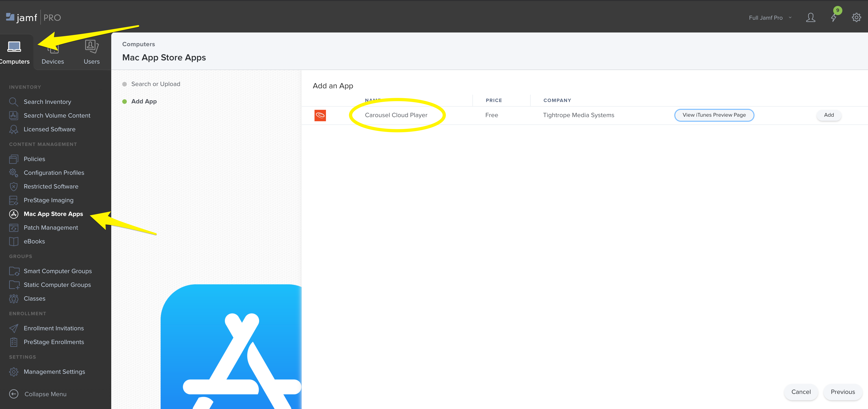Click the COMPANY column header
This screenshot has width=868, height=409.
[x=557, y=100]
